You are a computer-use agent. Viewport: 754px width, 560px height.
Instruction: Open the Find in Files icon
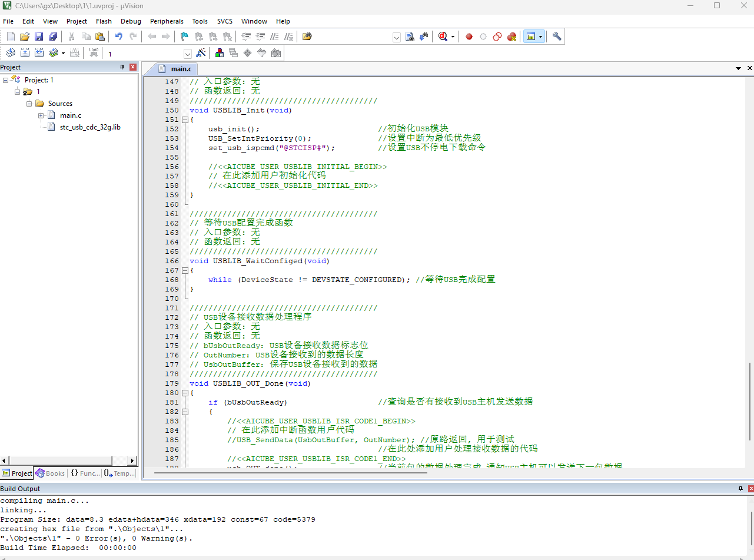click(307, 37)
